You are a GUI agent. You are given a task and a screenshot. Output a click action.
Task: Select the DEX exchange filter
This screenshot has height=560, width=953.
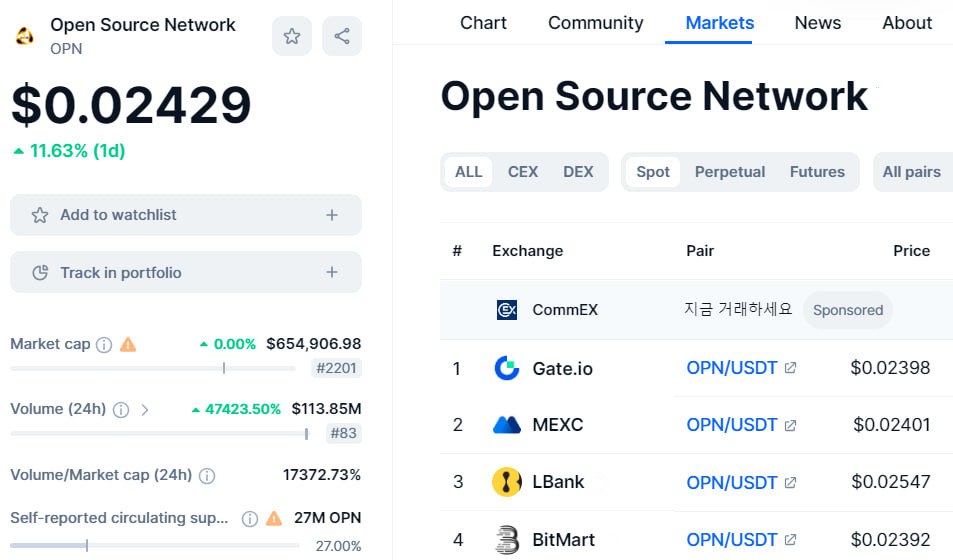[578, 172]
